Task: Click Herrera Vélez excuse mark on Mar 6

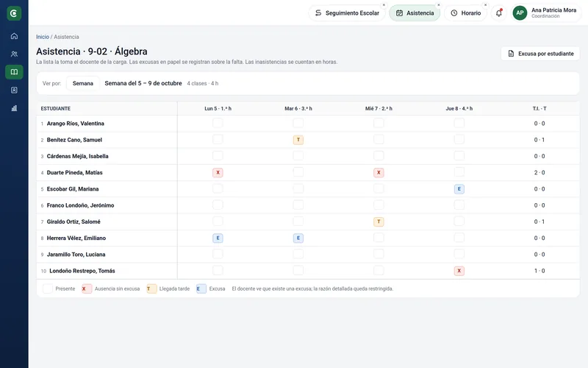Action: click(x=298, y=238)
